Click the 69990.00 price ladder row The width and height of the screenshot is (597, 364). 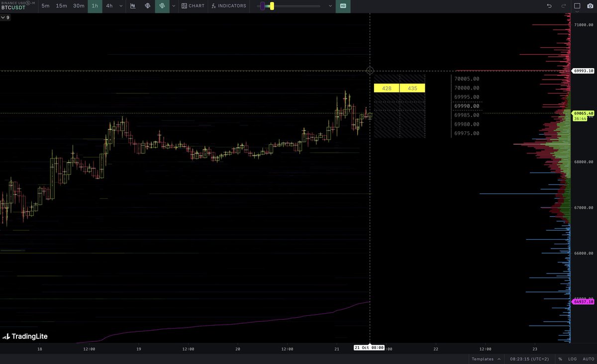(x=467, y=106)
